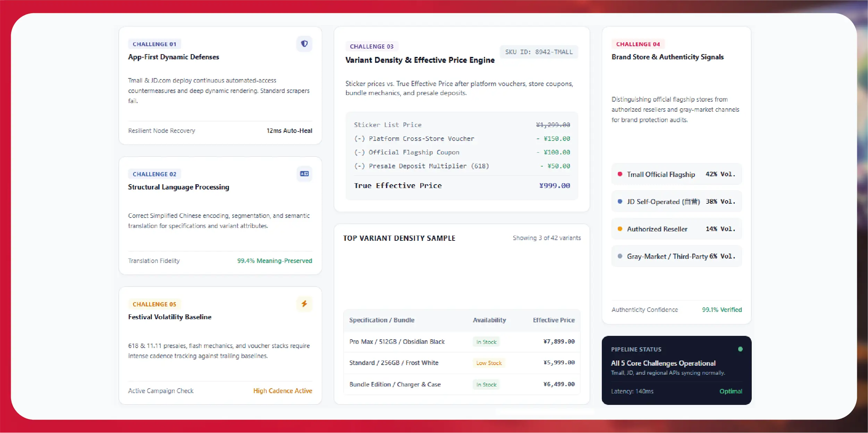Screen dimensions: 868x433
Task: Click the Gray-Market / Third-Party row label
Action: (667, 256)
